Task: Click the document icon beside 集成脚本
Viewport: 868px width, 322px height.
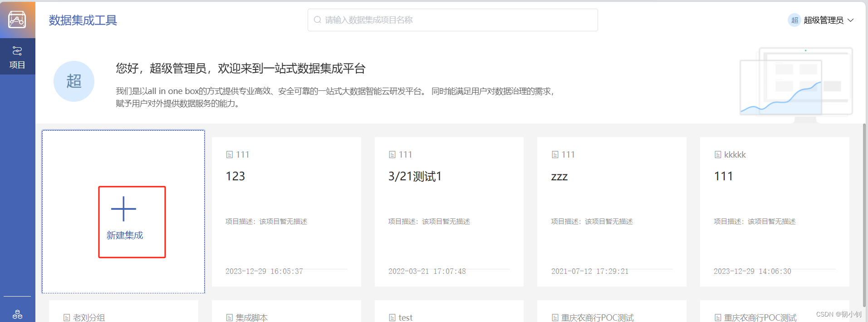Action: pyautogui.click(x=229, y=317)
